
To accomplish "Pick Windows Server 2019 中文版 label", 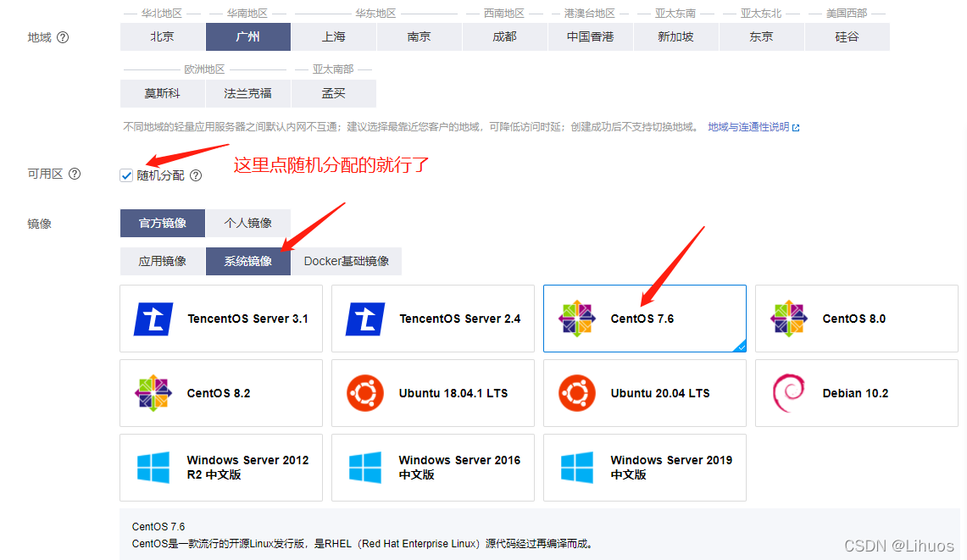I will click(x=671, y=468).
